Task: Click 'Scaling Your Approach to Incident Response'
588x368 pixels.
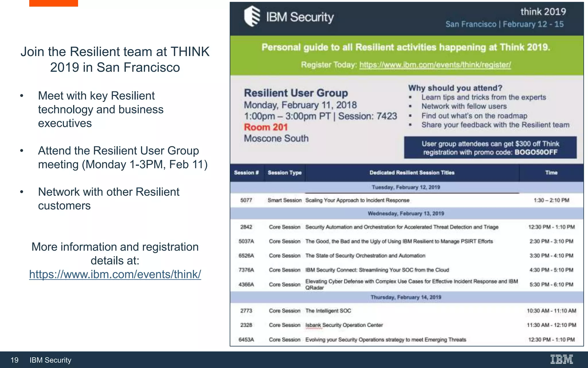Action: [357, 200]
